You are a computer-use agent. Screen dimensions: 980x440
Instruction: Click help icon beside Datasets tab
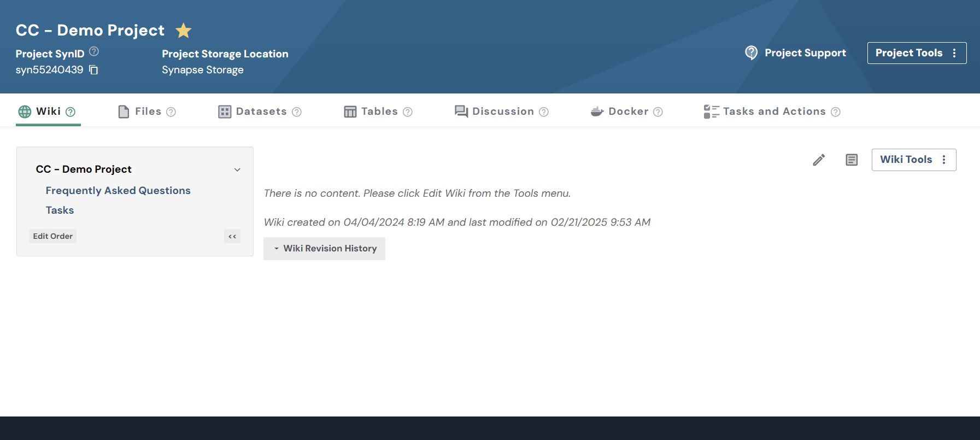297,112
